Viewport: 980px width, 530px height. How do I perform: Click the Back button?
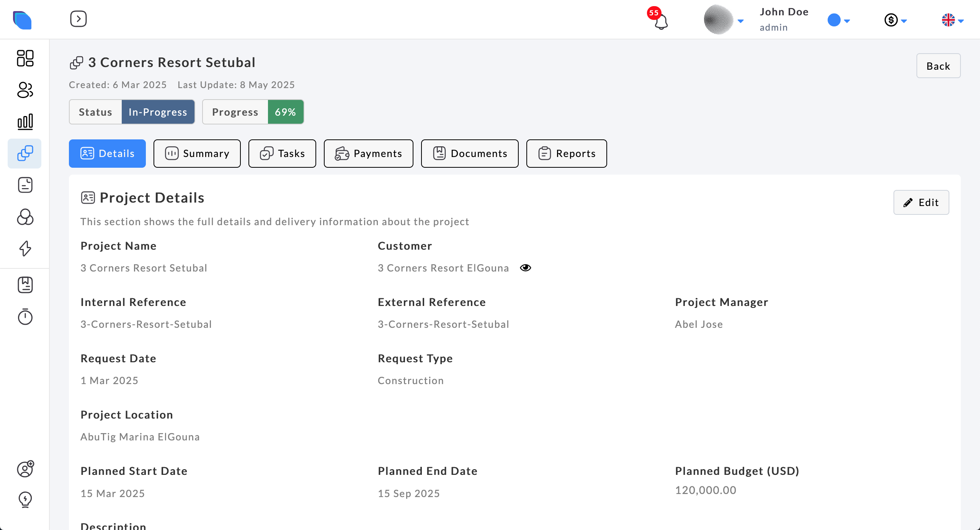point(938,66)
